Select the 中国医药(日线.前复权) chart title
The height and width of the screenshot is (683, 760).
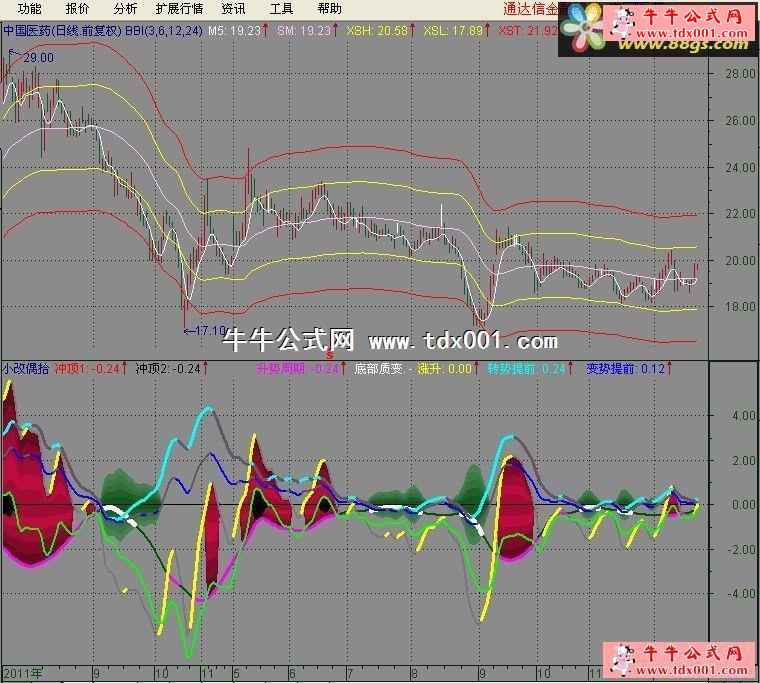coord(61,31)
